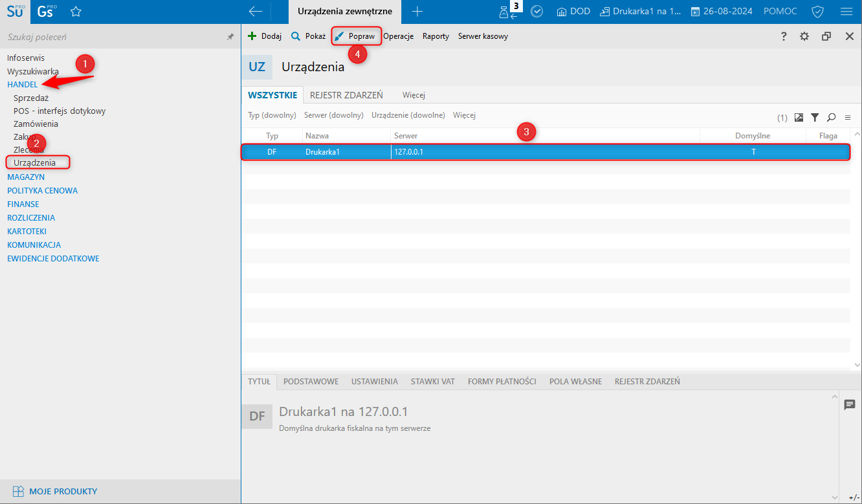Open the Drukarka1 device selector in header
This screenshot has width=862, height=504.
tap(641, 11)
